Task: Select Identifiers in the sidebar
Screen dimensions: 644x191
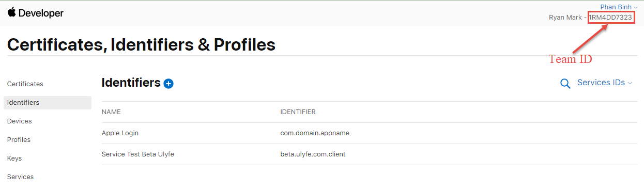Action: [48, 103]
